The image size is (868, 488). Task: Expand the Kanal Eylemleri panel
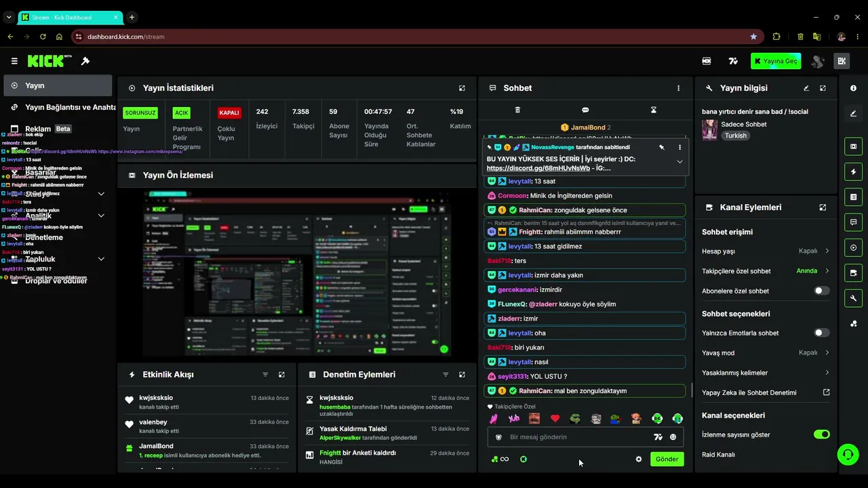coord(823,207)
